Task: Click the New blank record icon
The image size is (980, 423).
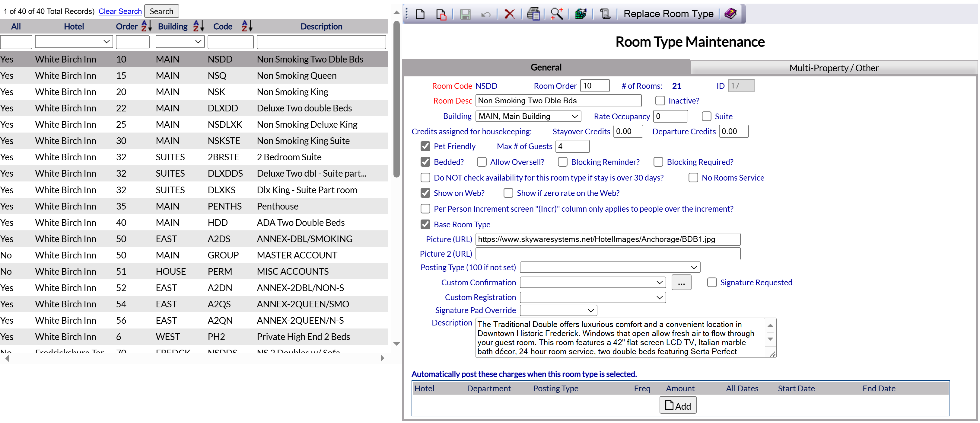Action: tap(420, 14)
